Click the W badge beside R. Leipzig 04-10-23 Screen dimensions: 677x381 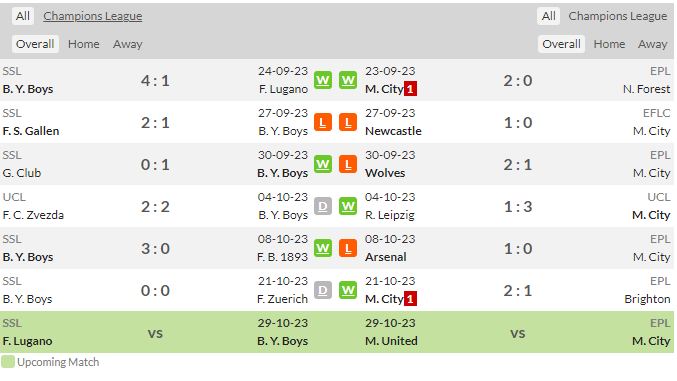pyautogui.click(x=348, y=206)
